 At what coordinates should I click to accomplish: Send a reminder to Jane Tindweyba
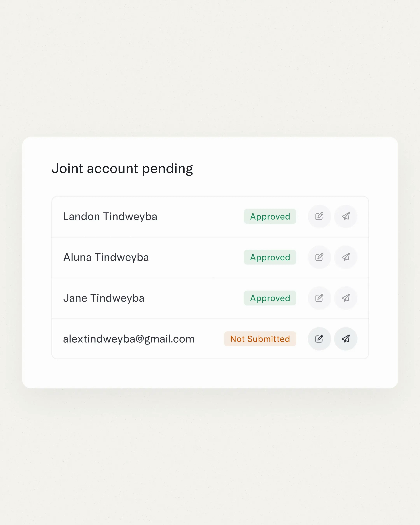(x=346, y=298)
